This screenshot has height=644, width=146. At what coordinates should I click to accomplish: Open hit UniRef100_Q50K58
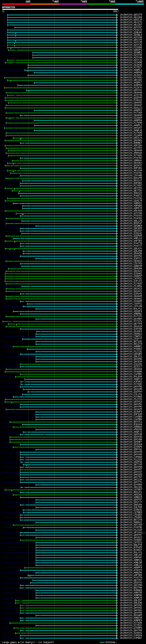coord(131,254)
